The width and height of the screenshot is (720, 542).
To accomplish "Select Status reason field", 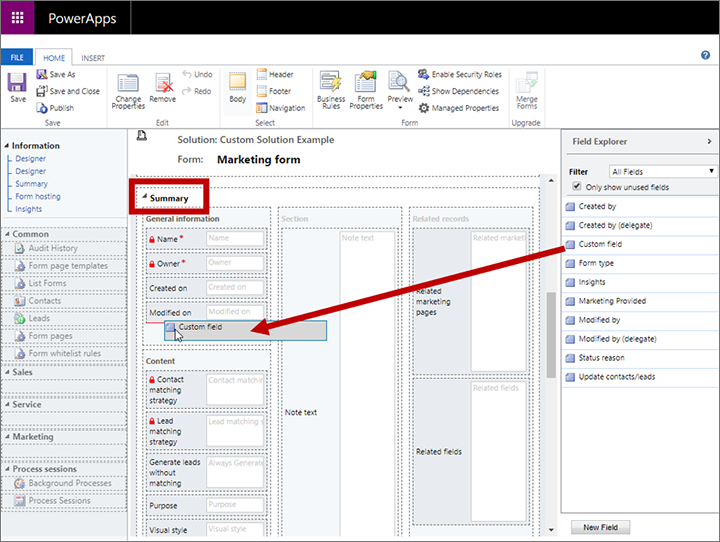I will (640, 358).
